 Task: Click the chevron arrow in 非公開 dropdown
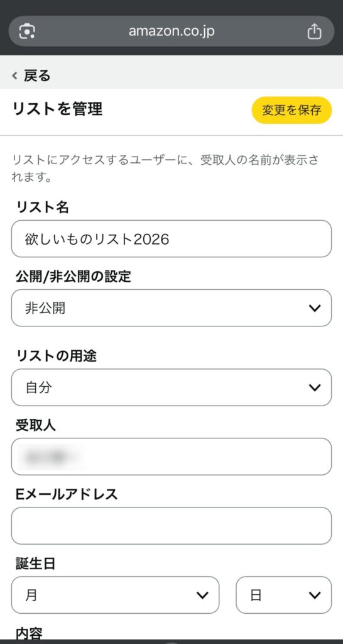315,308
